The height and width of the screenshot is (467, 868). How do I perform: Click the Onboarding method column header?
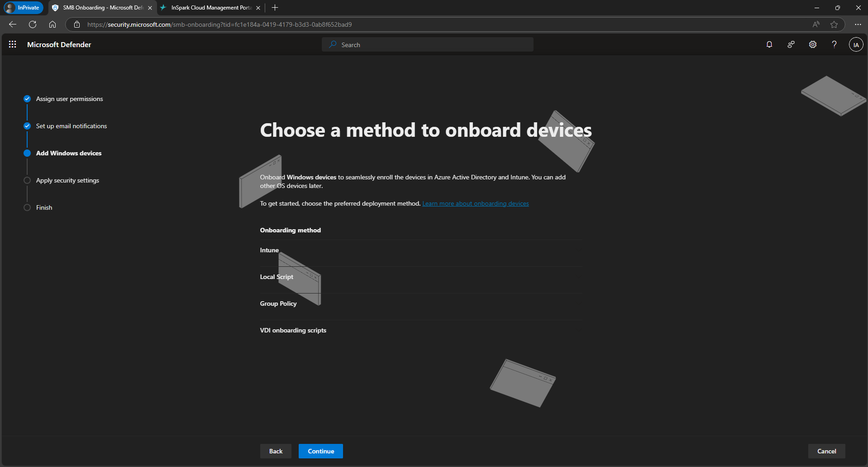(x=290, y=230)
